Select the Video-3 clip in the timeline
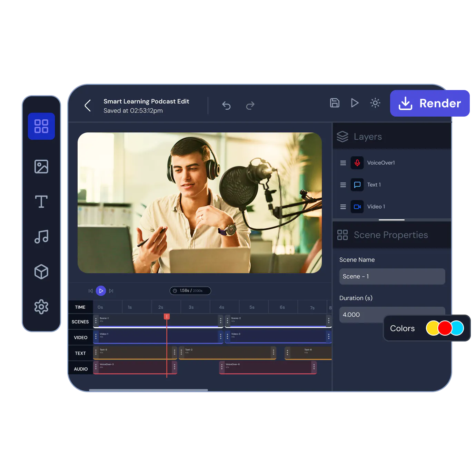 tap(278, 337)
